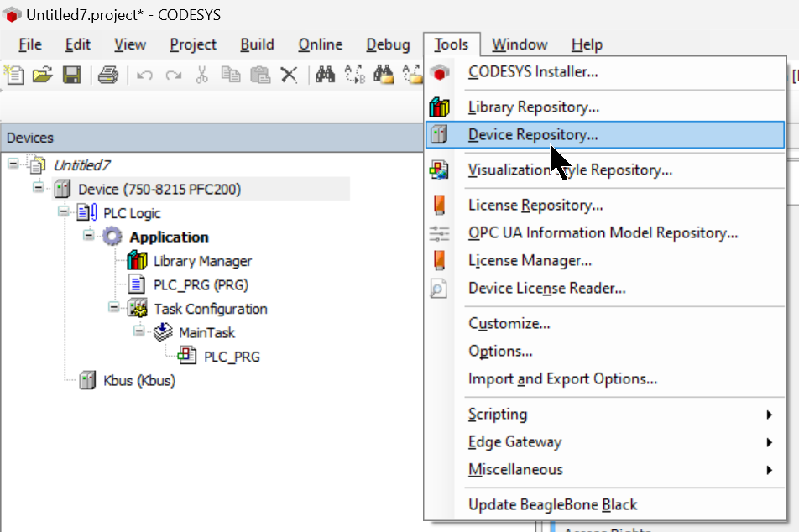
Task: Click the MainTask layers icon in tree
Action: (163, 332)
